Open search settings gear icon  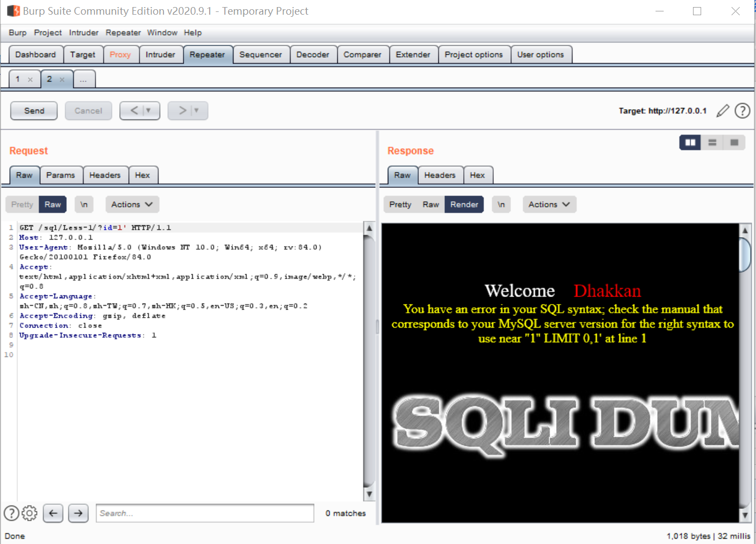(29, 513)
